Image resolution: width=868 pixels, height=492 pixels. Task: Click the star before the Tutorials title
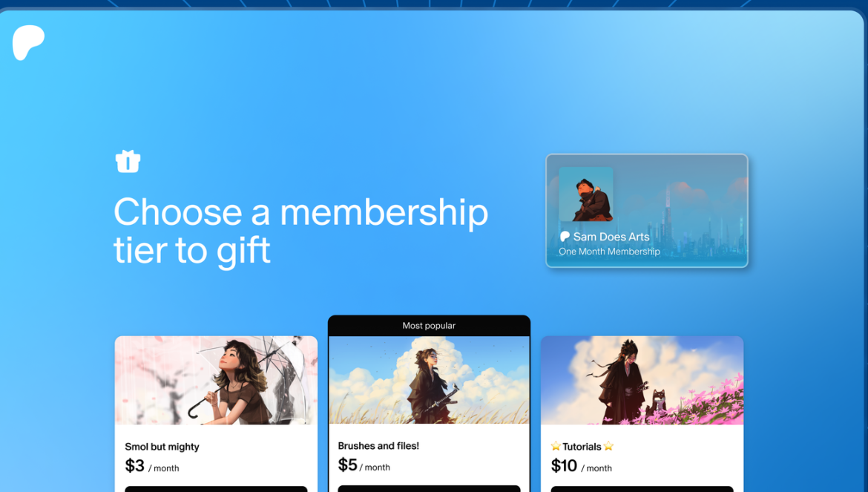[556, 446]
